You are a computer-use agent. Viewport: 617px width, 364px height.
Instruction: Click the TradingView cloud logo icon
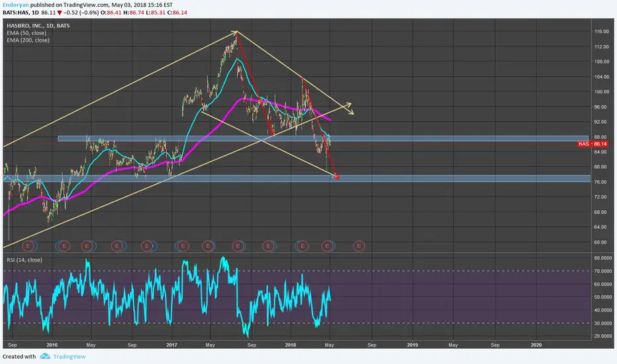(45, 356)
